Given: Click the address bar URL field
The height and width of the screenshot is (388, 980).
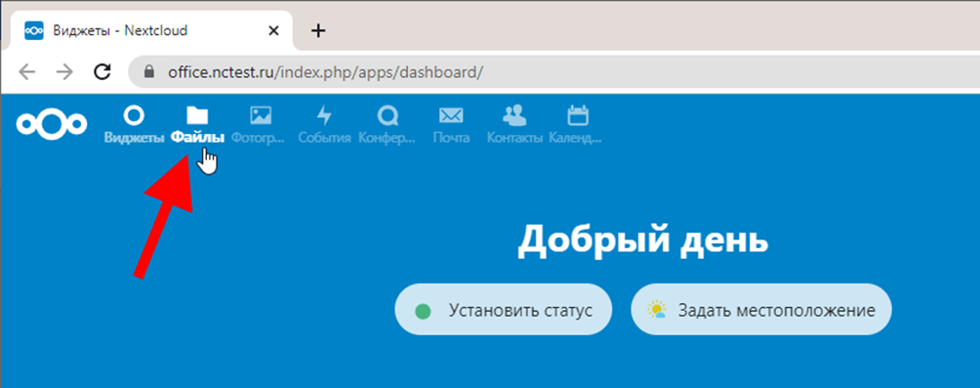Looking at the screenshot, I should point(553,72).
